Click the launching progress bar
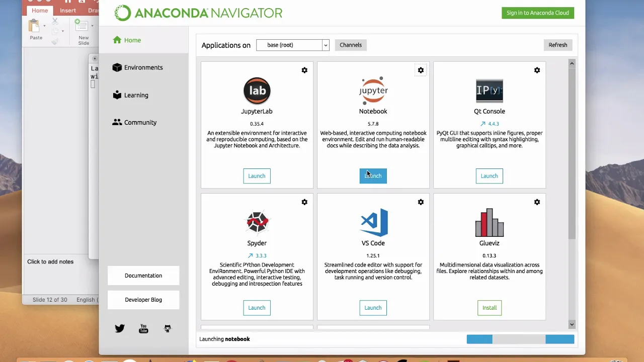644x362 pixels. click(520, 339)
